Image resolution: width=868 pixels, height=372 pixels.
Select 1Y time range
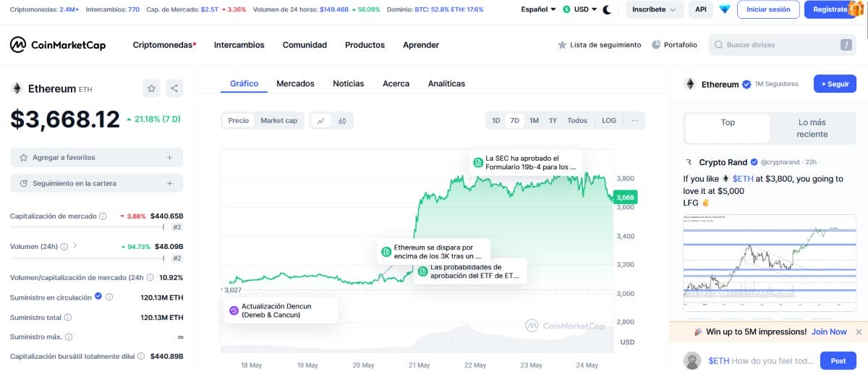tap(553, 121)
